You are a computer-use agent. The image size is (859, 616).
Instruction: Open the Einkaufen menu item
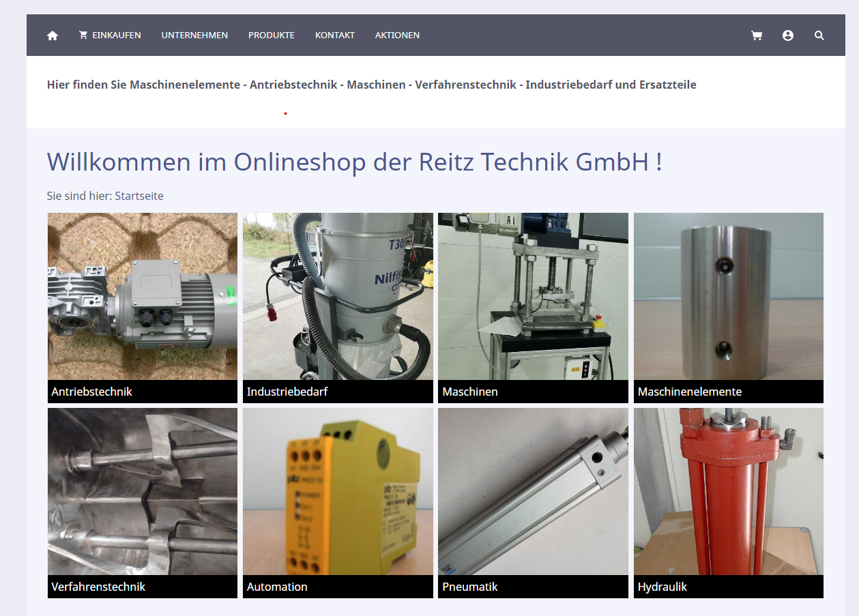(110, 35)
